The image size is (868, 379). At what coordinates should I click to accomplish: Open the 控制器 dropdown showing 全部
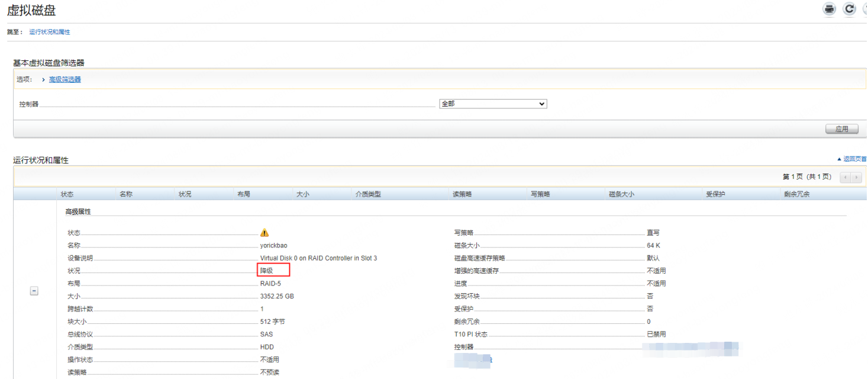click(x=493, y=104)
